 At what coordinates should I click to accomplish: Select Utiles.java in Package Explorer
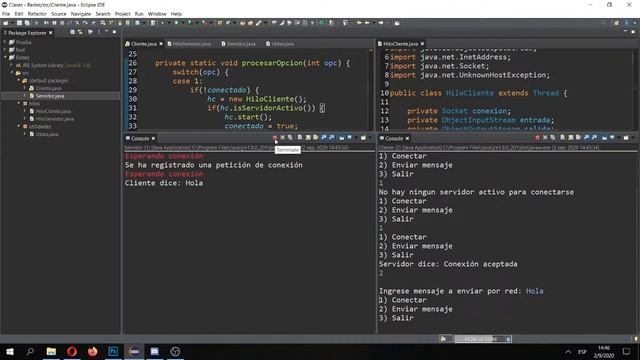tap(47, 134)
